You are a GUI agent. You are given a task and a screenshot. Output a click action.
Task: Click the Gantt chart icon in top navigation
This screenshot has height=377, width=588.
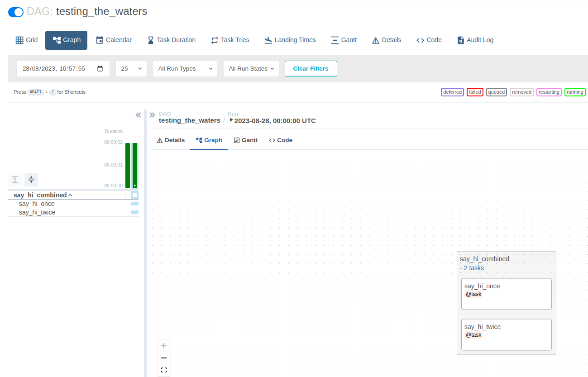click(335, 40)
